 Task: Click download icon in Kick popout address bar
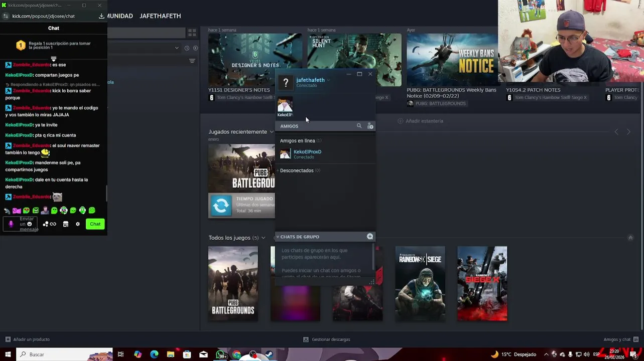[x=101, y=16]
